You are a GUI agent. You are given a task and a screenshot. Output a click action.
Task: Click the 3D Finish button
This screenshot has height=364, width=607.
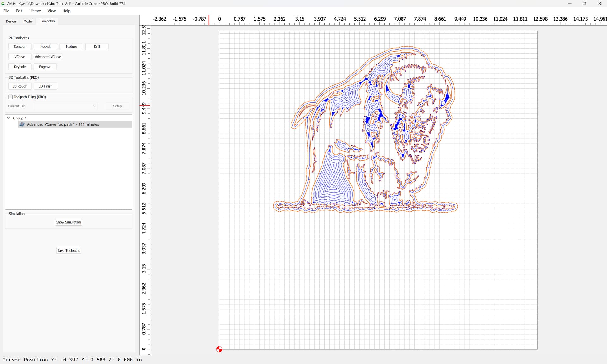[46, 86]
